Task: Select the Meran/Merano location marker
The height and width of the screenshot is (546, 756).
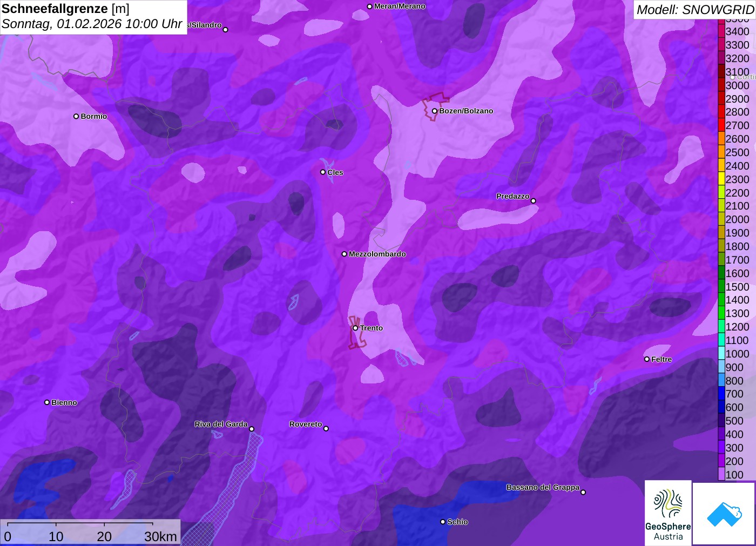Action: tap(369, 6)
